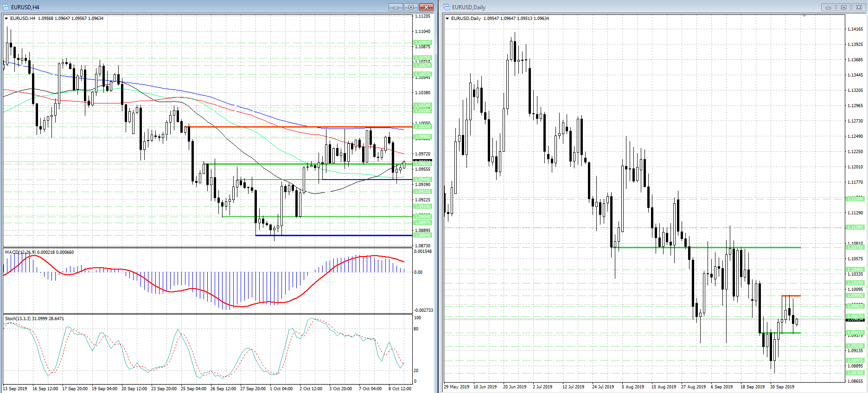The width and height of the screenshot is (868, 393).
Task: Restore the EURUSD,Daily chart window
Action: [x=843, y=7]
